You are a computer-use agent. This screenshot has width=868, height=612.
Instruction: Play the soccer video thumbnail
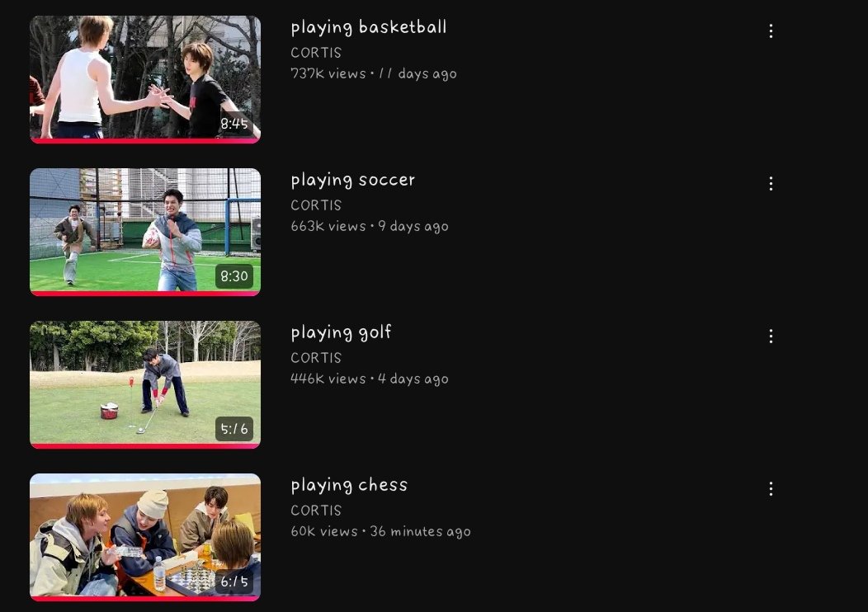click(x=145, y=232)
